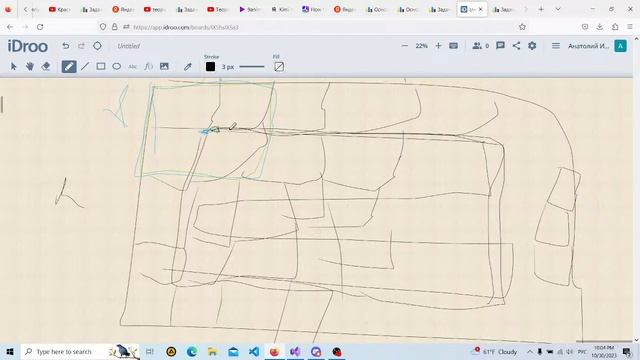
Task: Zoom in with the plus button
Action: tap(438, 46)
